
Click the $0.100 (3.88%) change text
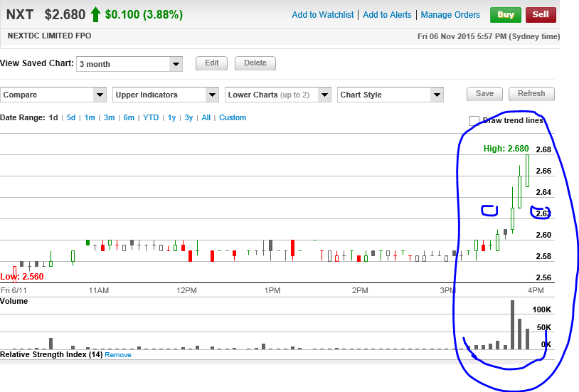click(x=144, y=14)
